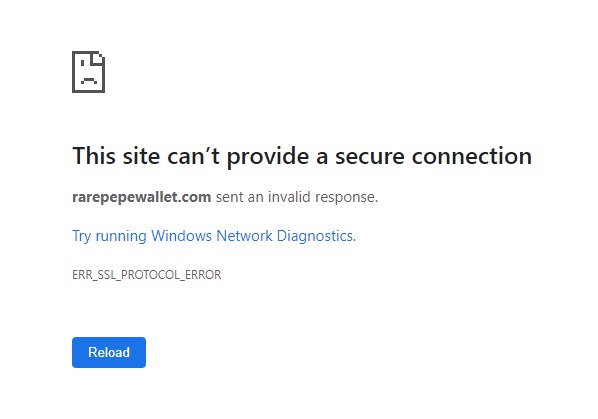Click the word 'provide' in the heading

[x=268, y=157]
